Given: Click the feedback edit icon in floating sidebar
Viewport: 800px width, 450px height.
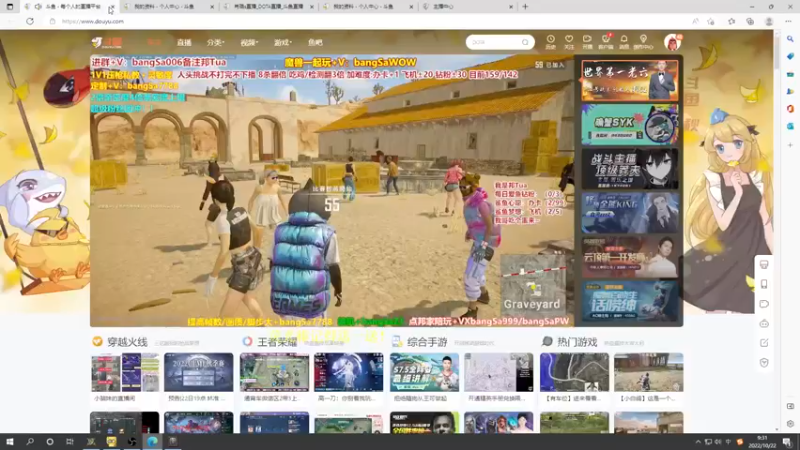Looking at the screenshot, I should (764, 343).
